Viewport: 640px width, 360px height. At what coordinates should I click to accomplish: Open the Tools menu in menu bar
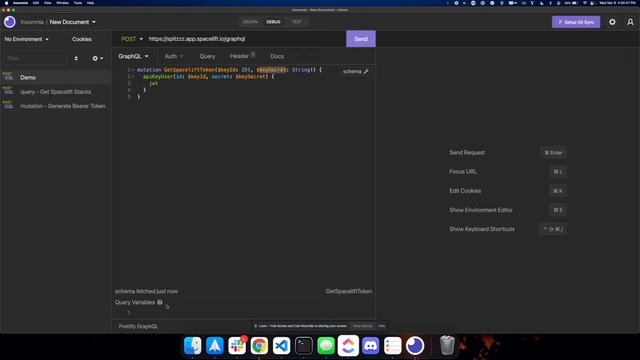78,3
